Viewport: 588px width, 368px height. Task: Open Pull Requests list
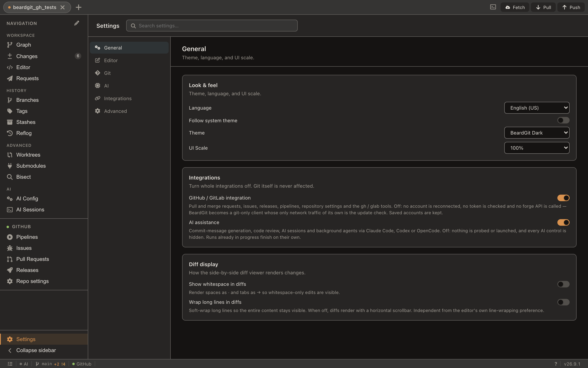pos(44,259)
